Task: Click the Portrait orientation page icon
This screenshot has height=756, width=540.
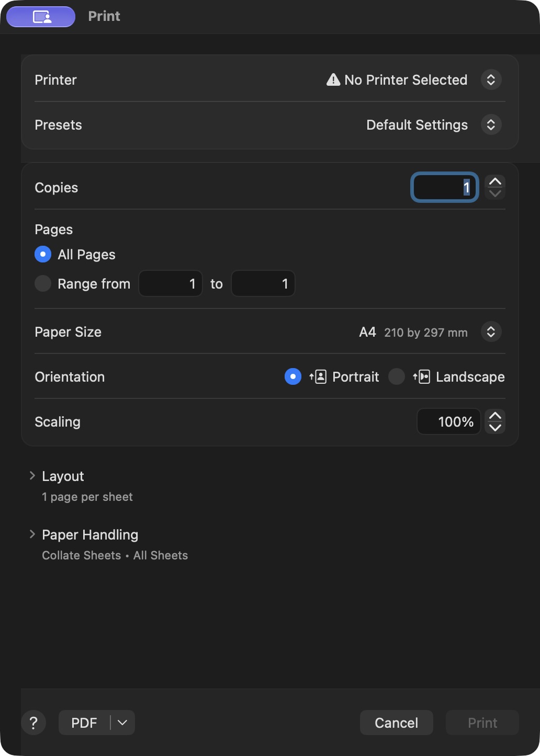Action: (318, 377)
